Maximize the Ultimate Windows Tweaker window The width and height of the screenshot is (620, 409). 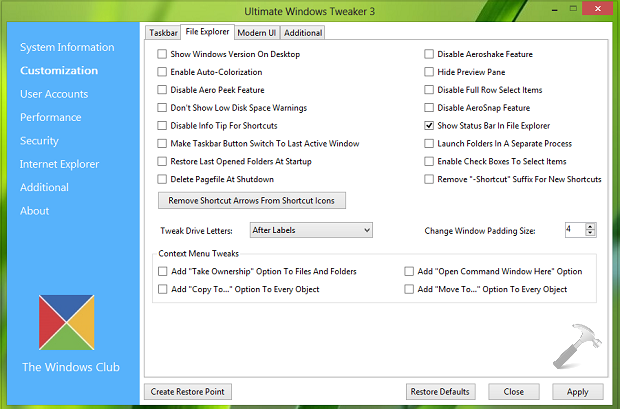point(573,9)
